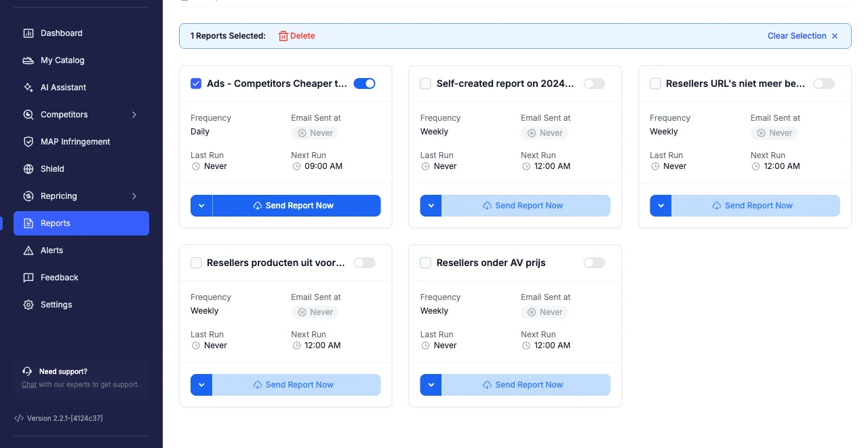Navigate to Alerts
The image size is (868, 448).
tap(81, 250)
